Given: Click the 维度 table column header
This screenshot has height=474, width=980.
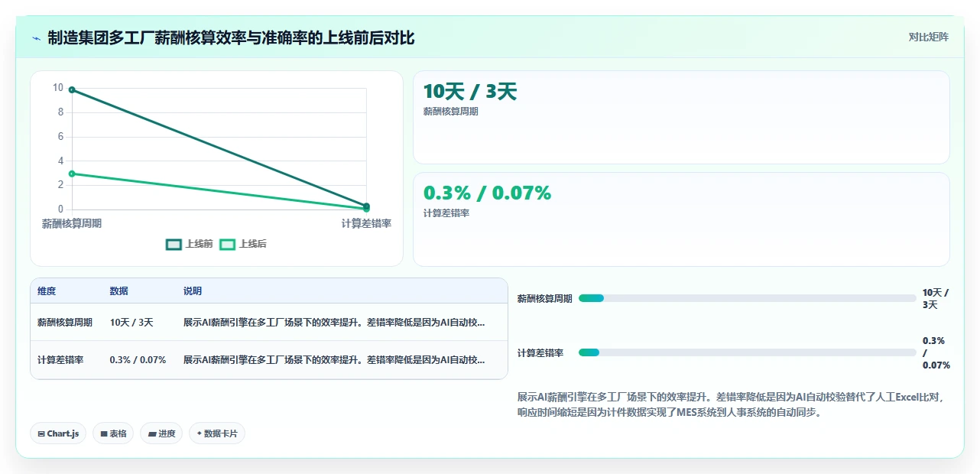Looking at the screenshot, I should (47, 291).
